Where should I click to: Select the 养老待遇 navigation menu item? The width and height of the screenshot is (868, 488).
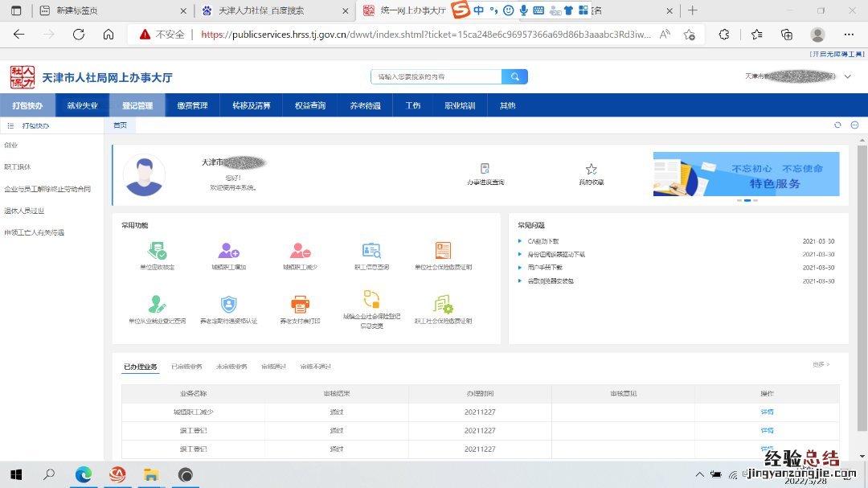click(365, 105)
